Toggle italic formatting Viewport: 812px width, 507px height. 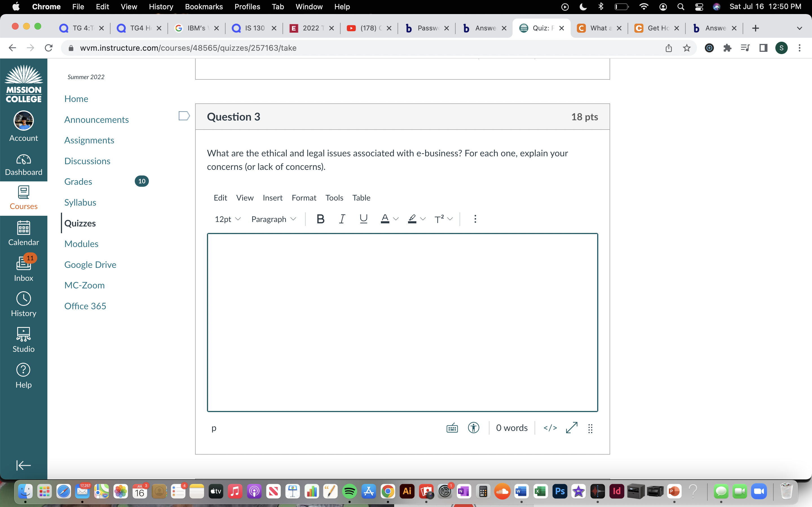tap(342, 219)
